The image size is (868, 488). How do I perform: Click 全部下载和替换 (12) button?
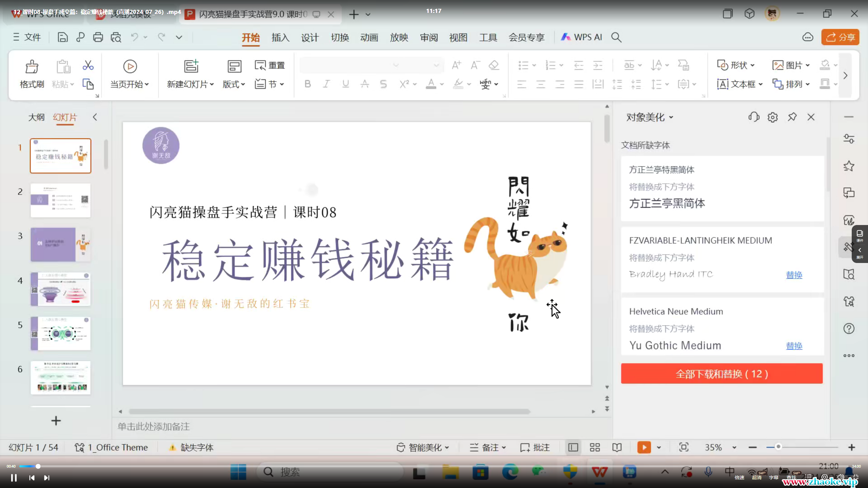click(x=722, y=374)
